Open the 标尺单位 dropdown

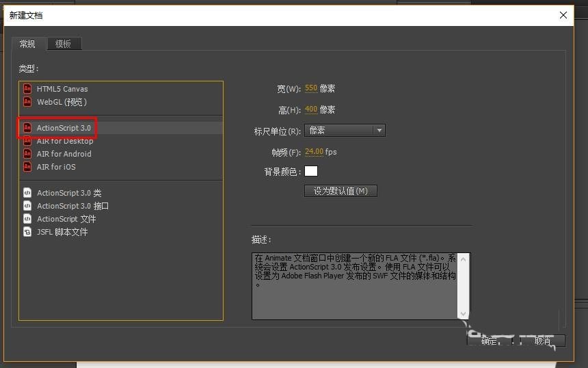point(345,130)
